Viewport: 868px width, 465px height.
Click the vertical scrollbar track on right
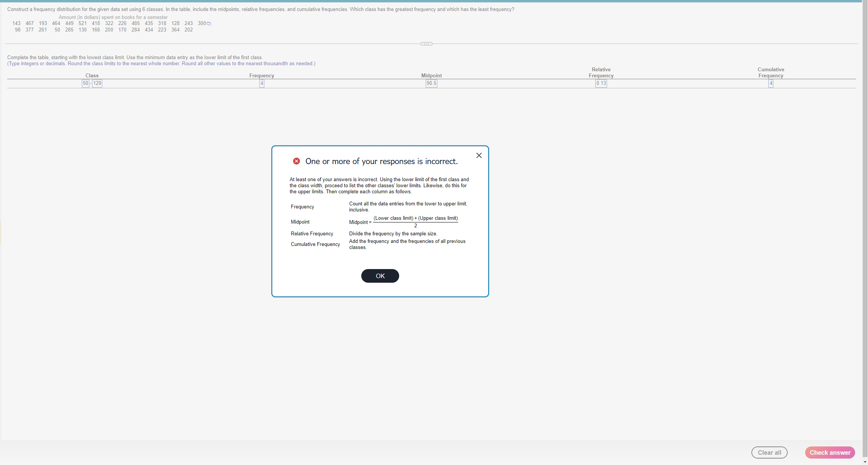click(865, 227)
